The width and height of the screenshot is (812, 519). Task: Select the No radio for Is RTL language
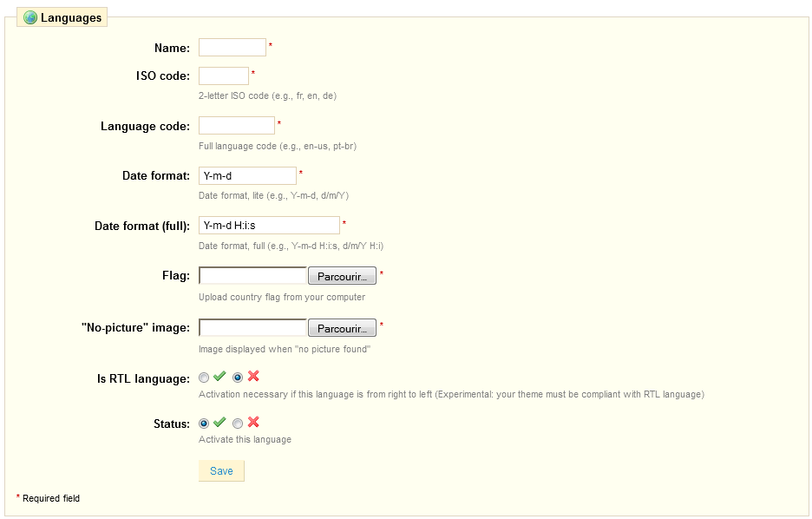[238, 378]
